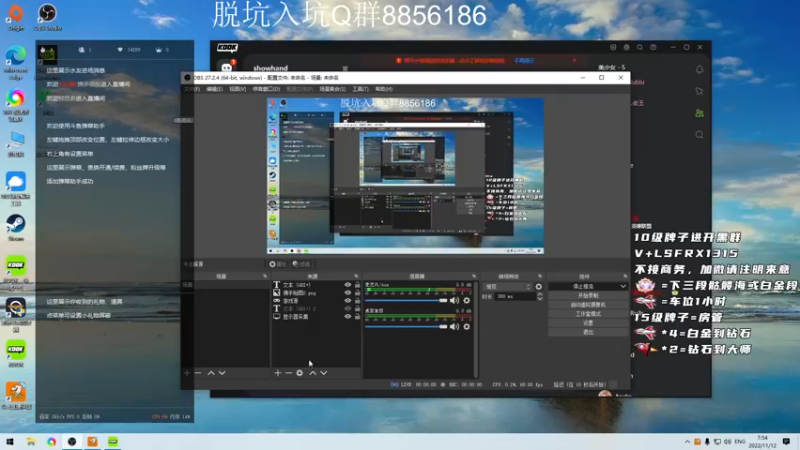The height and width of the screenshot is (450, 800).
Task: Remove selected source with minus icon
Action: tap(288, 373)
